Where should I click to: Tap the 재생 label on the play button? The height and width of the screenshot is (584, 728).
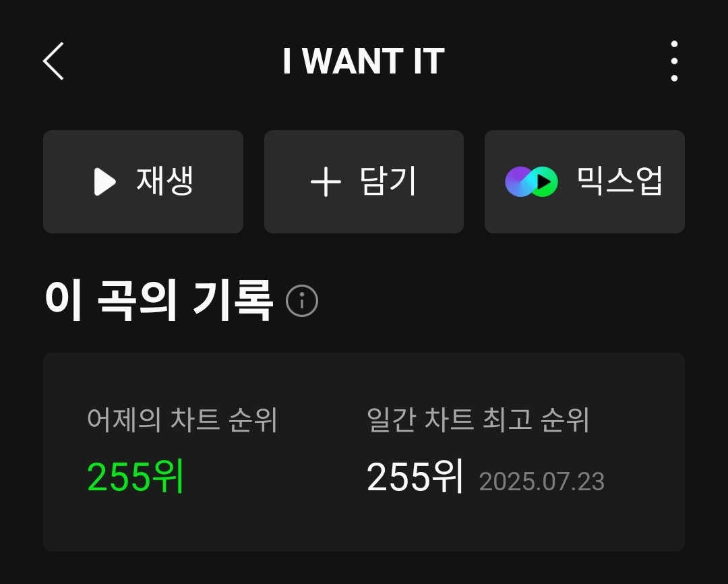[x=164, y=181]
